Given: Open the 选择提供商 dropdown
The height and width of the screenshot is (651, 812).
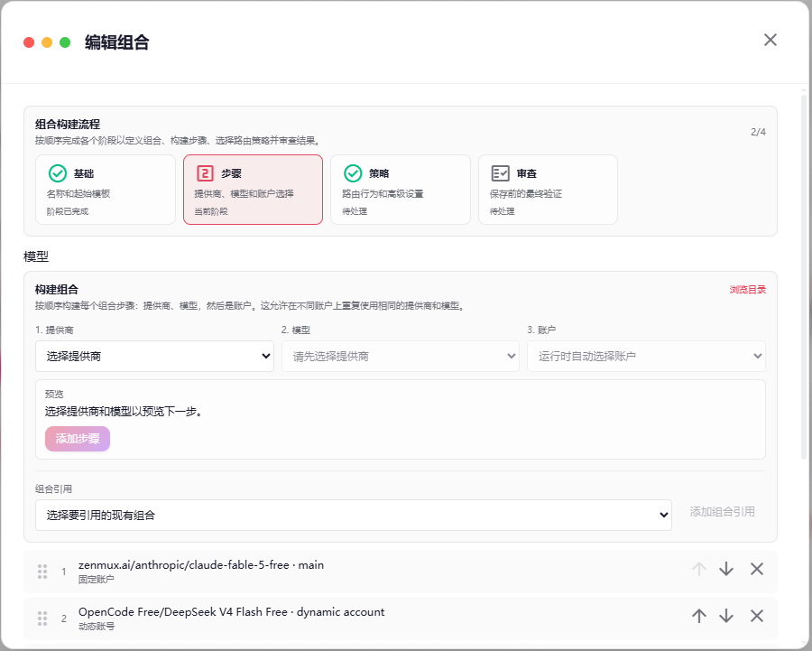Looking at the screenshot, I should (154, 356).
